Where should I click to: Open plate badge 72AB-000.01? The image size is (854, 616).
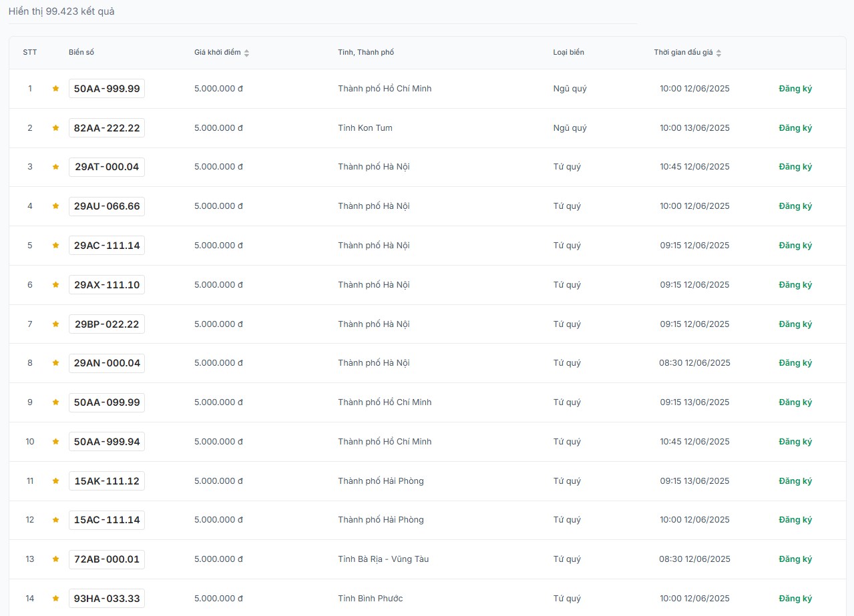coord(107,559)
